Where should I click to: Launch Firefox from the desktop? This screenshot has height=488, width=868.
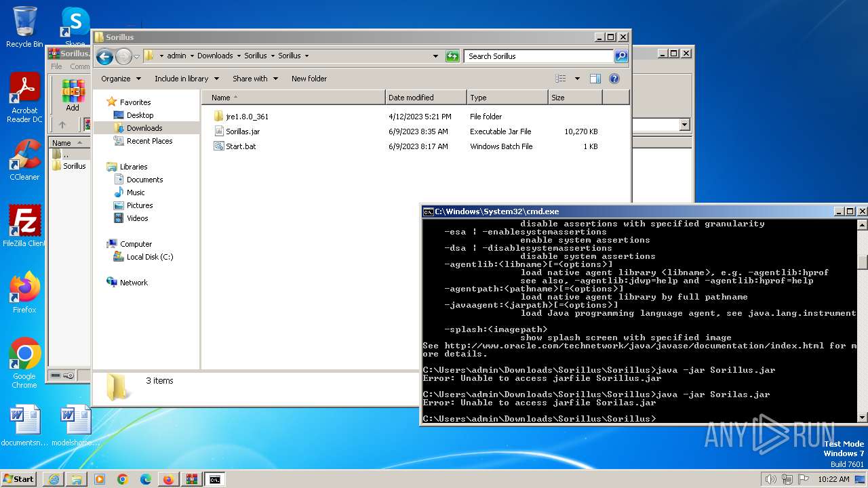click(x=24, y=293)
